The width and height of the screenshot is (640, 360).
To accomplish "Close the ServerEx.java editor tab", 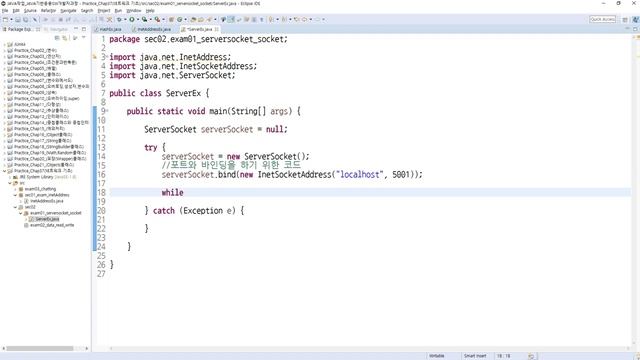I will pyautogui.click(x=216, y=29).
